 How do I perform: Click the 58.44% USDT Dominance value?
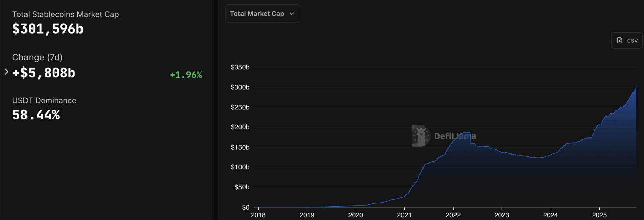click(36, 115)
